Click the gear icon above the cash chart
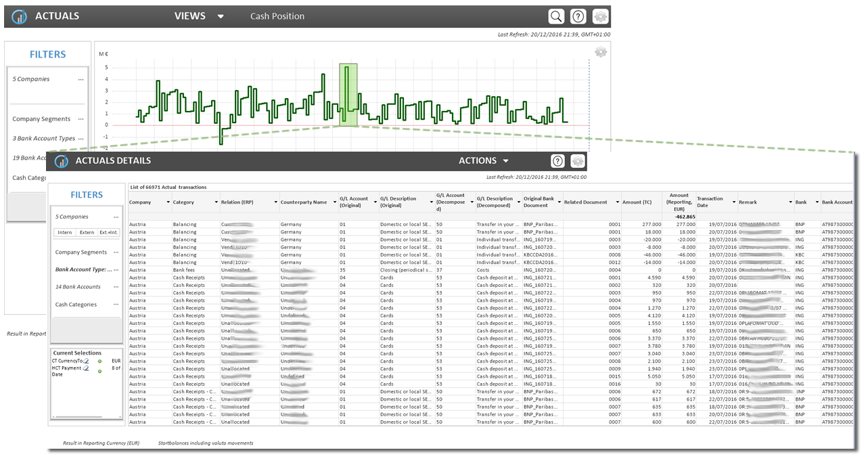Image resolution: width=868 pixels, height=467 pixels. pyautogui.click(x=601, y=51)
